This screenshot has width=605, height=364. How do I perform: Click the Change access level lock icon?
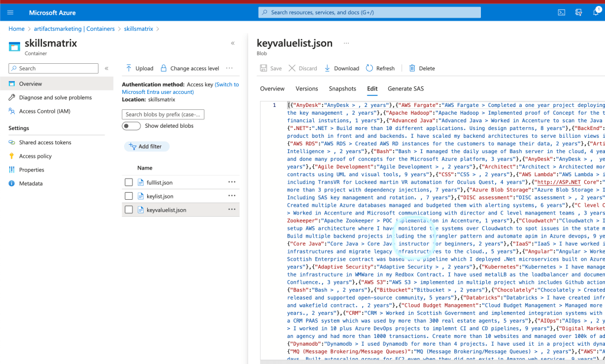coord(164,68)
